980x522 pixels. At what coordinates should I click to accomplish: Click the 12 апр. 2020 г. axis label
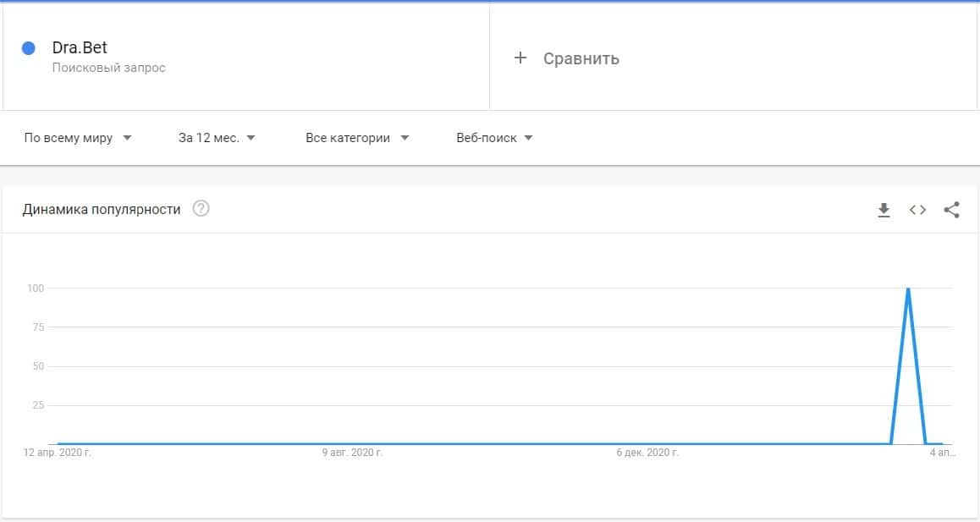58,453
